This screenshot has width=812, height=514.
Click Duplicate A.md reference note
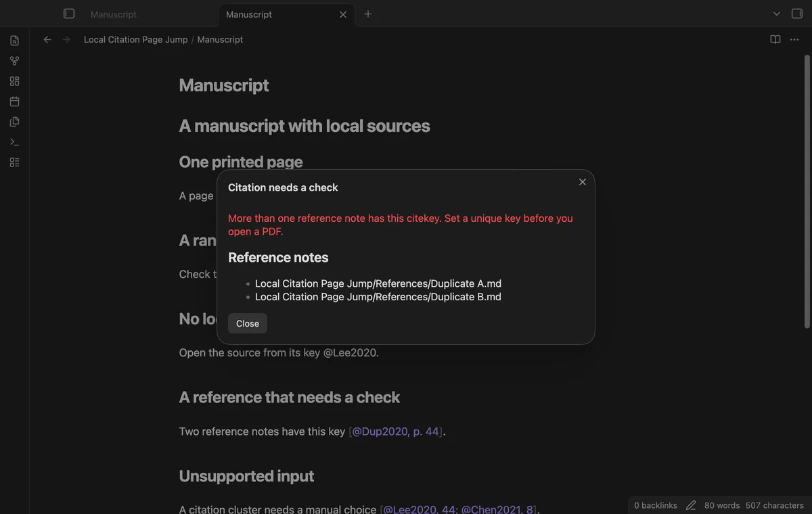pos(378,283)
